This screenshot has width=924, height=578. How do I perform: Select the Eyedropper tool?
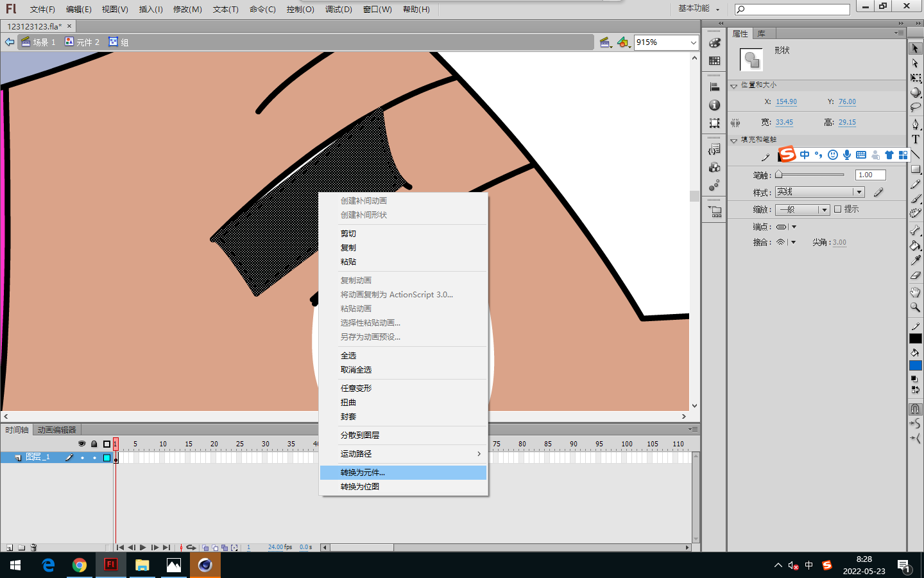[916, 260]
